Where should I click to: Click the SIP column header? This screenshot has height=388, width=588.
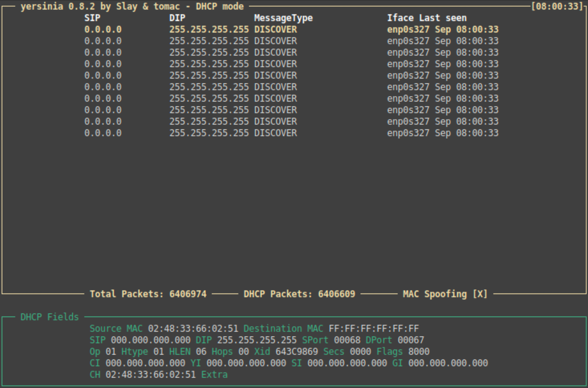point(92,18)
